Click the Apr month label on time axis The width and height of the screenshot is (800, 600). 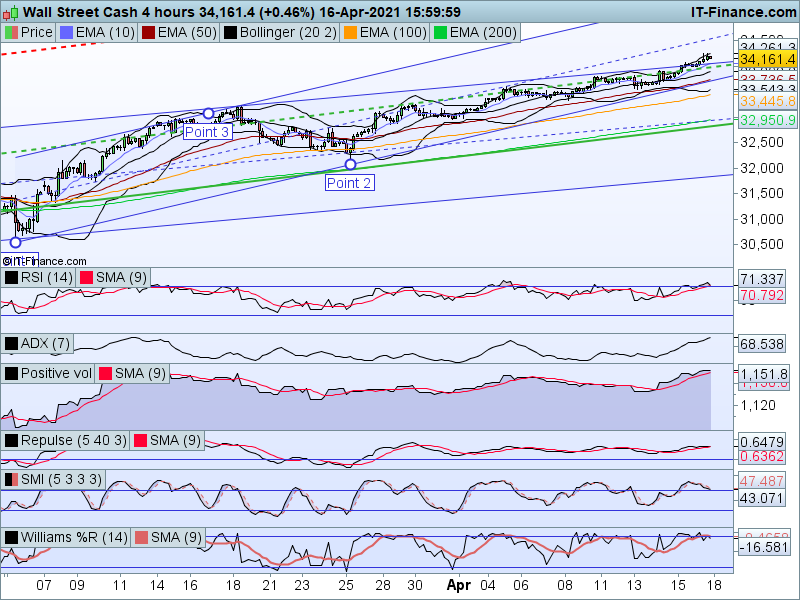(459, 585)
